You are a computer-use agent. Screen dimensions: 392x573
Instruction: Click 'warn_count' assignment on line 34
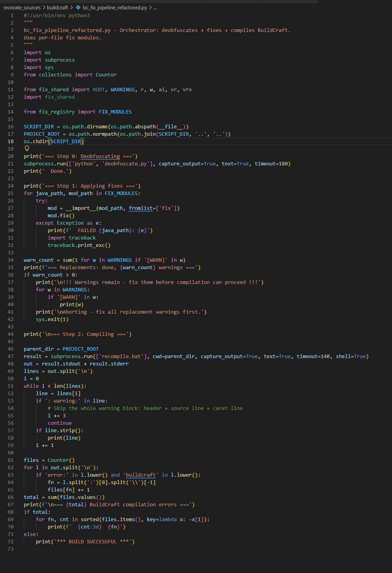39,260
